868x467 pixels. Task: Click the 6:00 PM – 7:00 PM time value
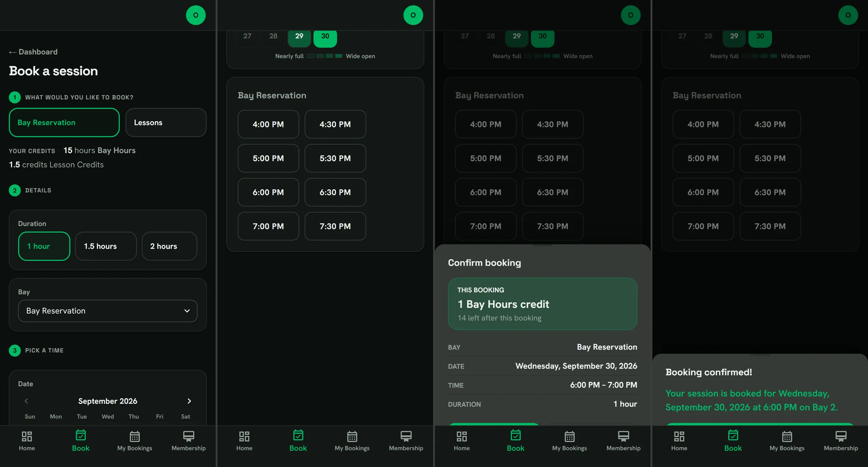pos(604,385)
